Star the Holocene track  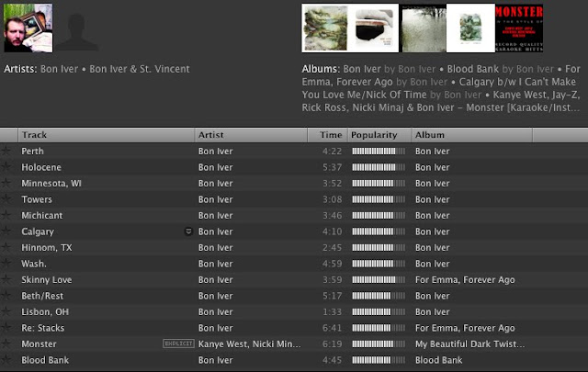tap(6, 167)
